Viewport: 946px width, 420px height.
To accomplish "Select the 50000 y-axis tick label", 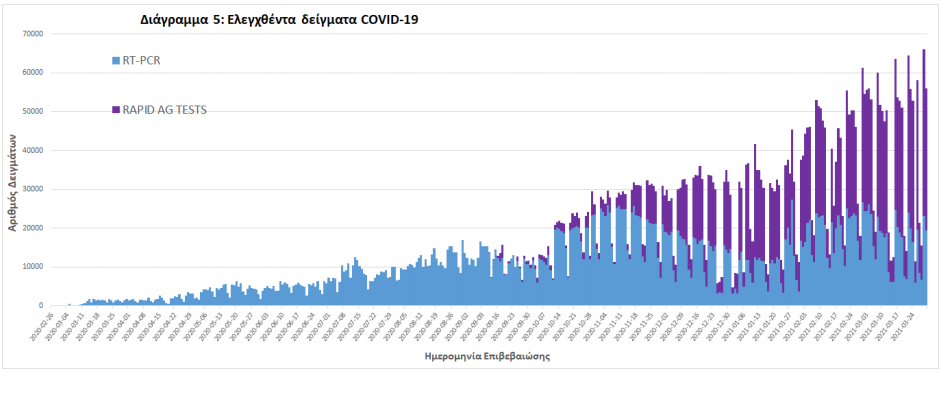I will click(33, 112).
